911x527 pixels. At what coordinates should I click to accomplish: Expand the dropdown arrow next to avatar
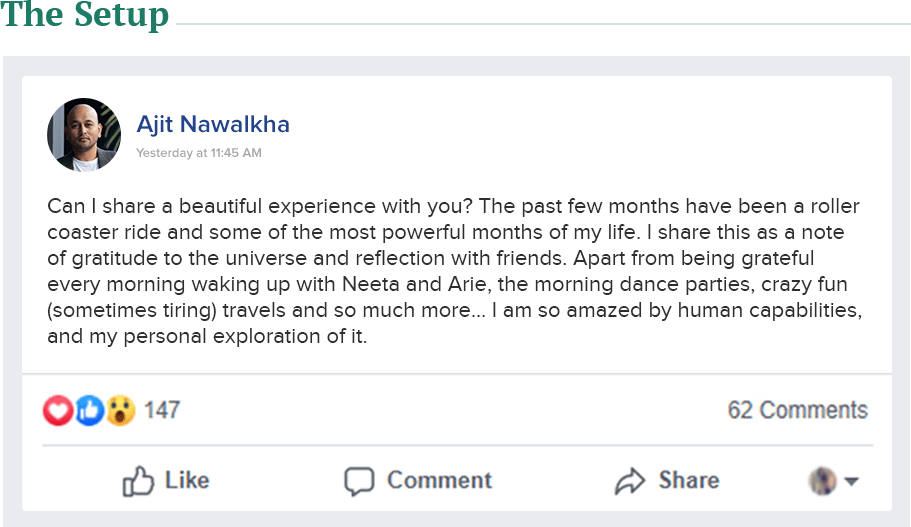(x=851, y=481)
